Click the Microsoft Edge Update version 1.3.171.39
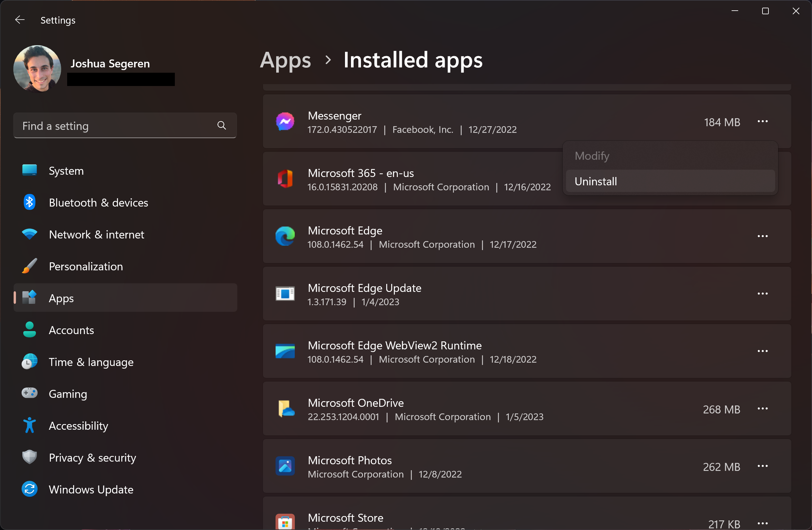This screenshot has height=530, width=812. point(327,302)
